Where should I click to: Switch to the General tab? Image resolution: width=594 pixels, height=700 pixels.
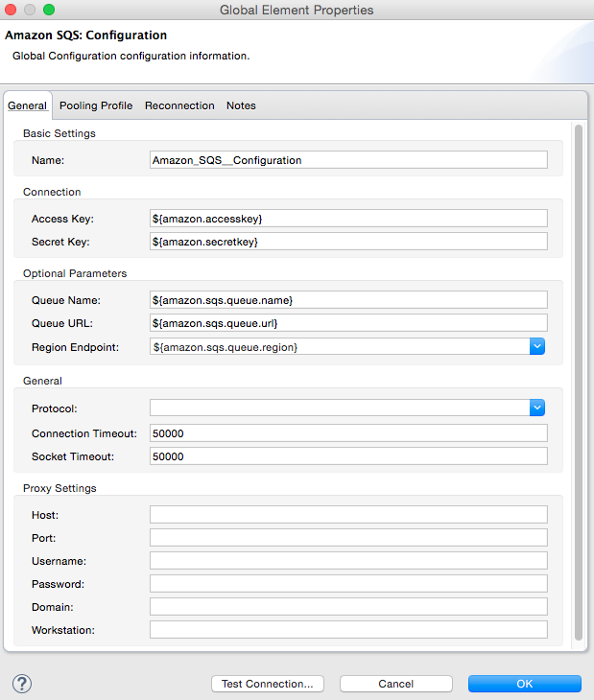click(x=27, y=105)
